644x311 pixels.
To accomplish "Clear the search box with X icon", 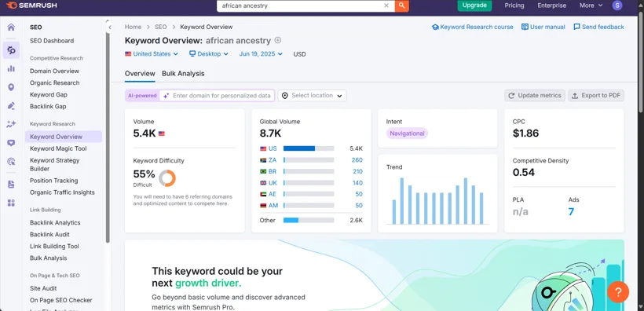I will click(x=386, y=5).
